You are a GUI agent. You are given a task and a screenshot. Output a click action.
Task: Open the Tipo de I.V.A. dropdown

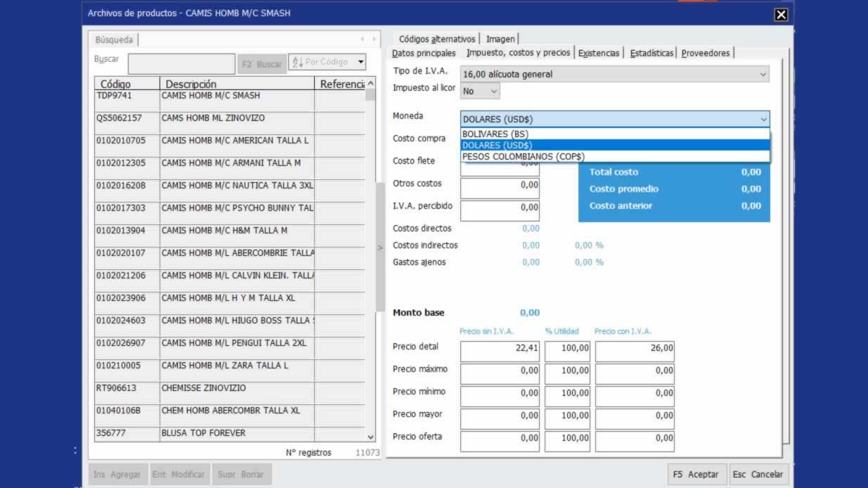614,74
